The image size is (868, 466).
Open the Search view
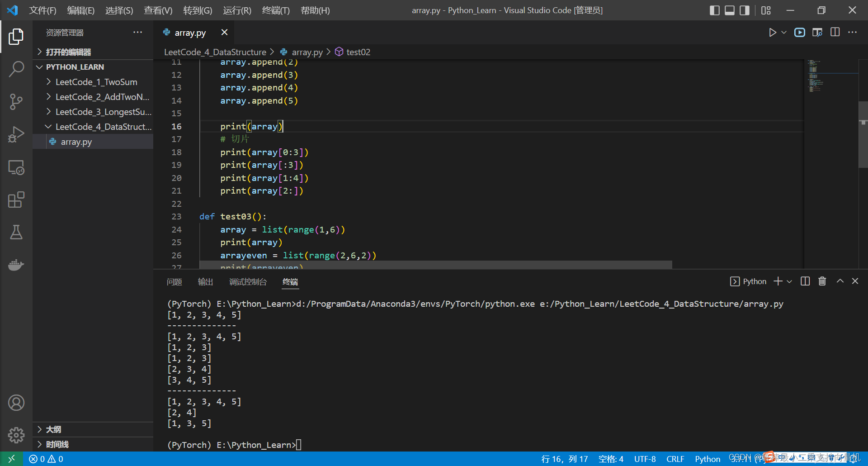click(x=16, y=69)
